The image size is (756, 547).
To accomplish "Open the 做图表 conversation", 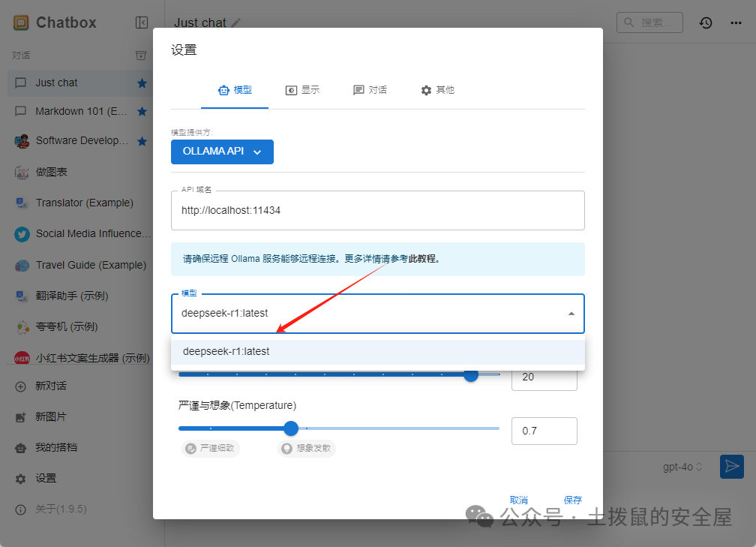I will (x=80, y=173).
